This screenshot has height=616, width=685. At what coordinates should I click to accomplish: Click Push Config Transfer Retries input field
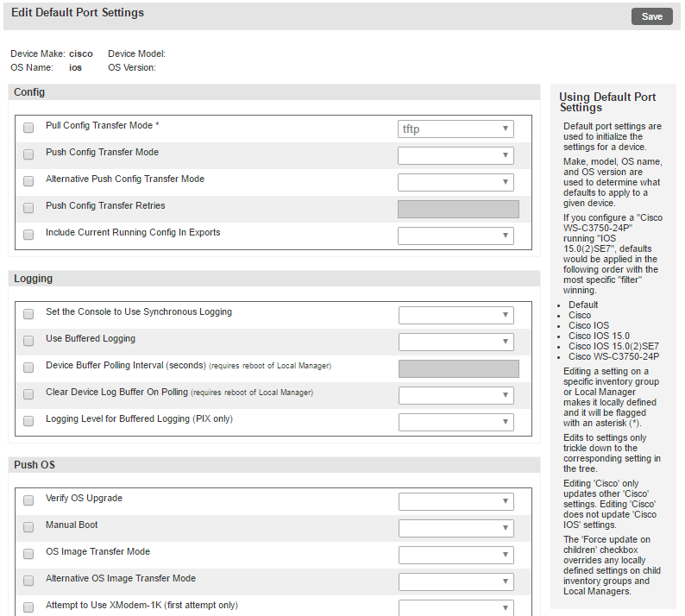pyautogui.click(x=458, y=209)
